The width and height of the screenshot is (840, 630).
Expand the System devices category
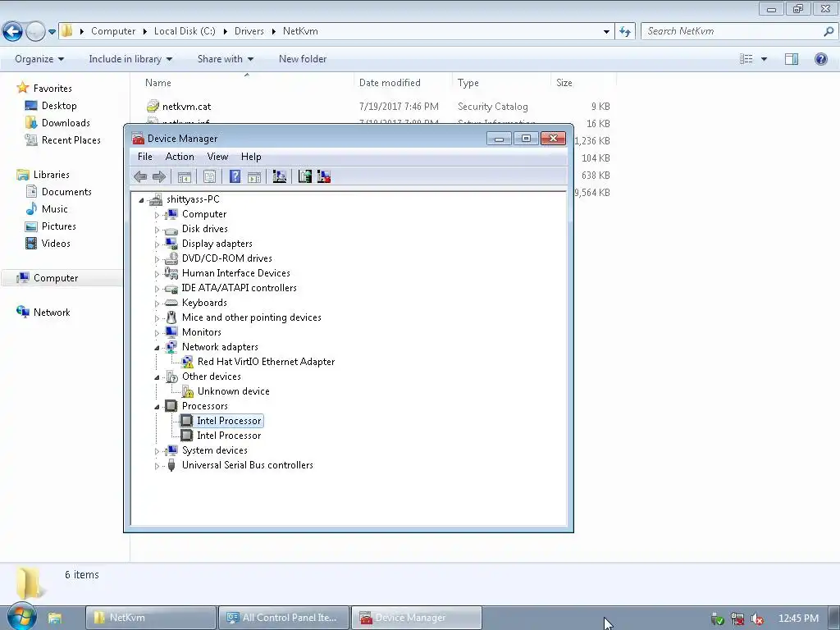[x=157, y=451]
